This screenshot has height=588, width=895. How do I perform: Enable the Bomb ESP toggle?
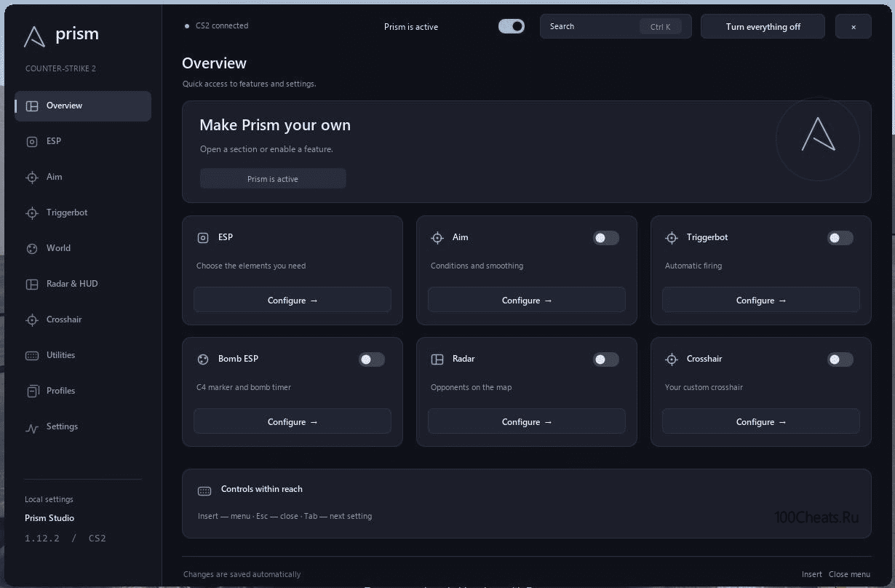tap(371, 359)
